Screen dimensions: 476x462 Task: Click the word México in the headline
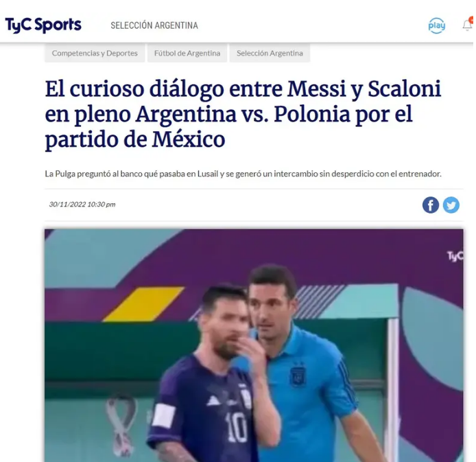pyautogui.click(x=189, y=139)
